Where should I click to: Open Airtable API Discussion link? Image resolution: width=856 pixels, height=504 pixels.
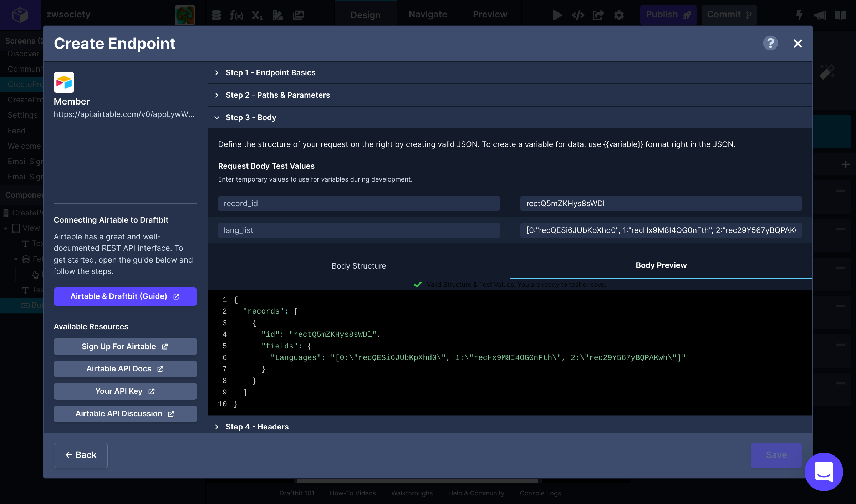125,414
